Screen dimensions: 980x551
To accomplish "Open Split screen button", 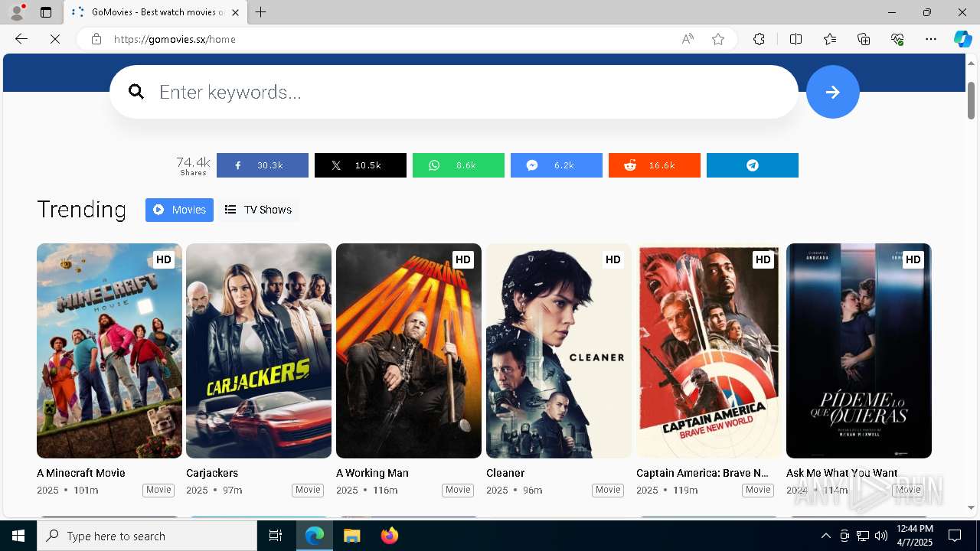I will click(795, 39).
